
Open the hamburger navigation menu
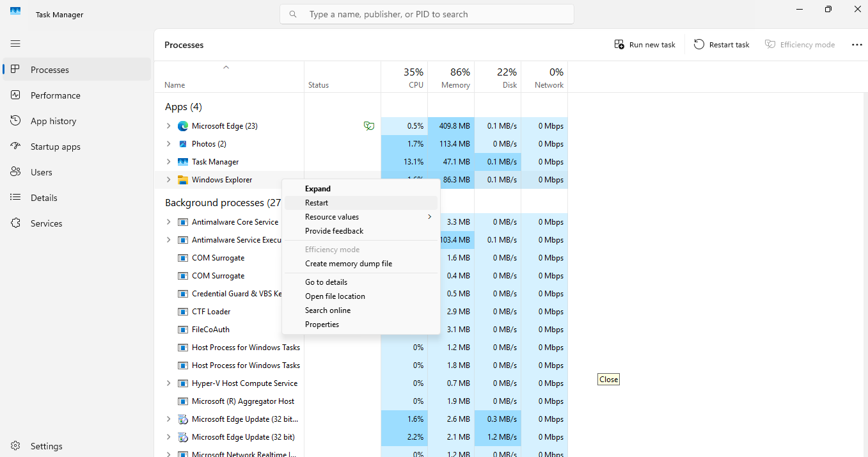(15, 44)
